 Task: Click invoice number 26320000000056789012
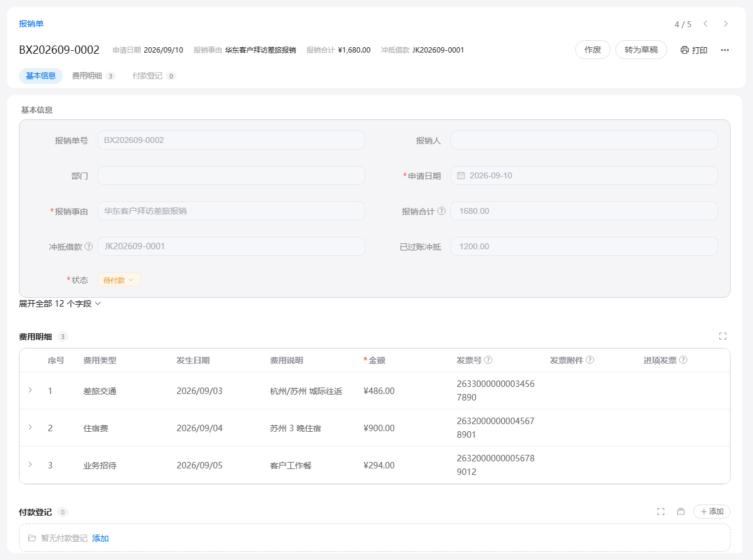(496, 465)
